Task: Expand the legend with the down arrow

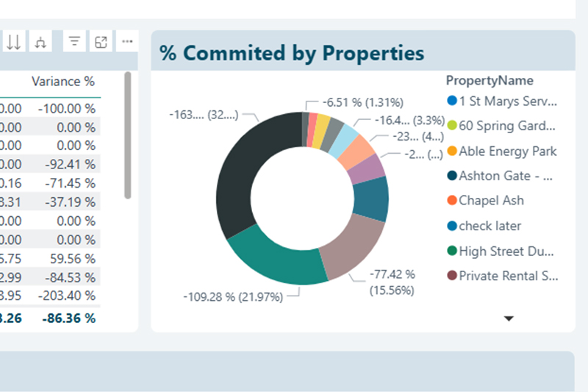Action: pos(508,318)
